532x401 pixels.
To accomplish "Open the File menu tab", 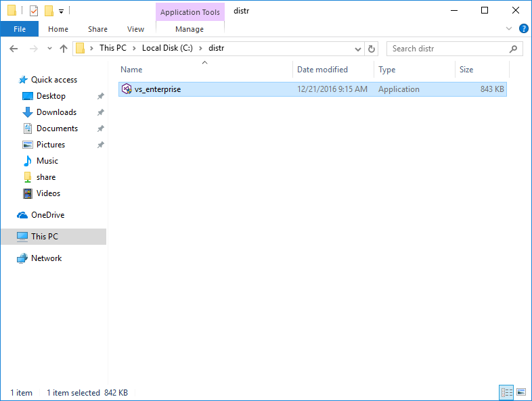I will tap(20, 29).
